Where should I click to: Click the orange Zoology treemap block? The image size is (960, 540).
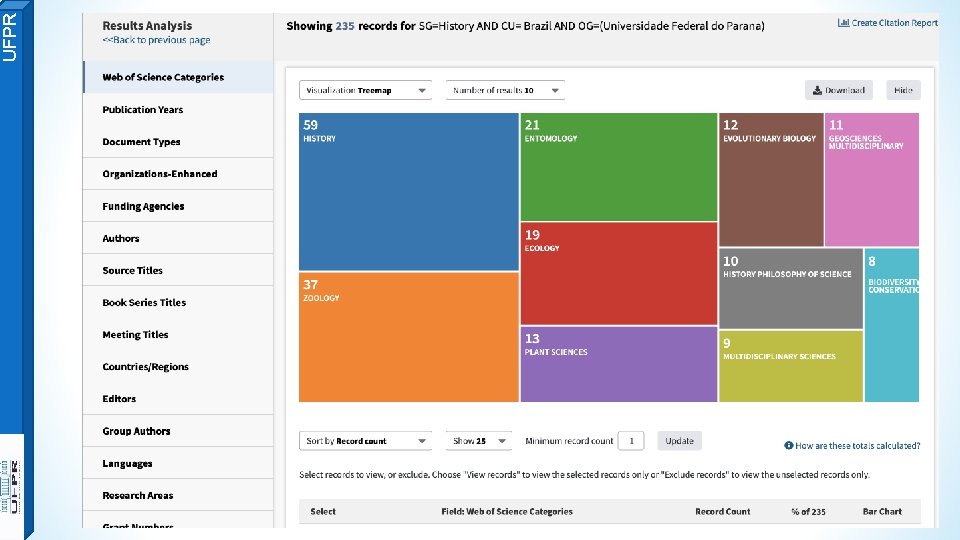pyautogui.click(x=408, y=337)
